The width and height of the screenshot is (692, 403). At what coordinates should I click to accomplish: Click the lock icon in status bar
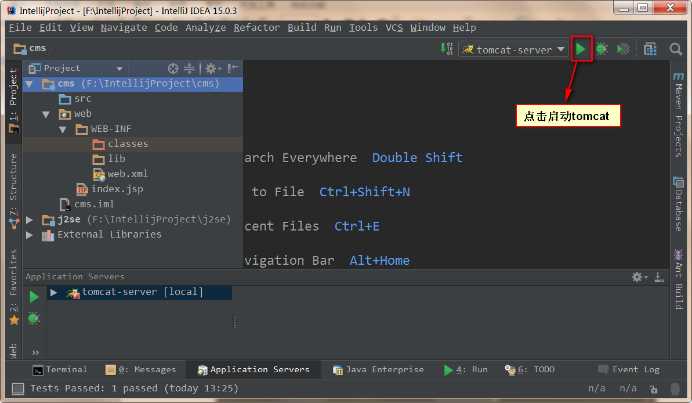(x=654, y=389)
